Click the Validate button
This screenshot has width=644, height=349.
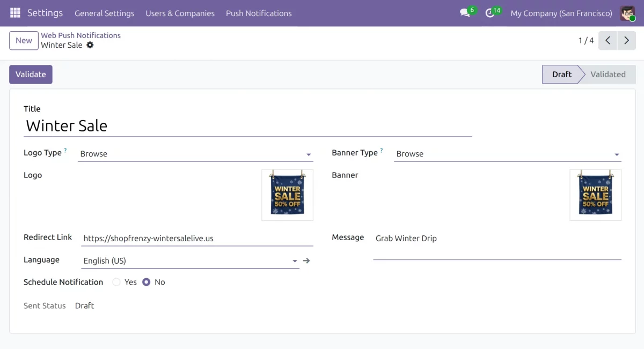31,75
